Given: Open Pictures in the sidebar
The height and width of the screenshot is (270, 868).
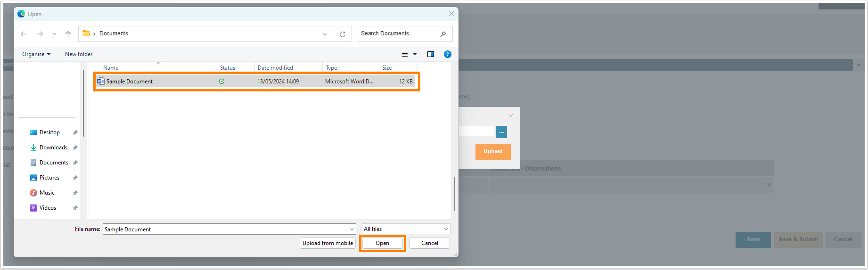Looking at the screenshot, I should (x=49, y=178).
